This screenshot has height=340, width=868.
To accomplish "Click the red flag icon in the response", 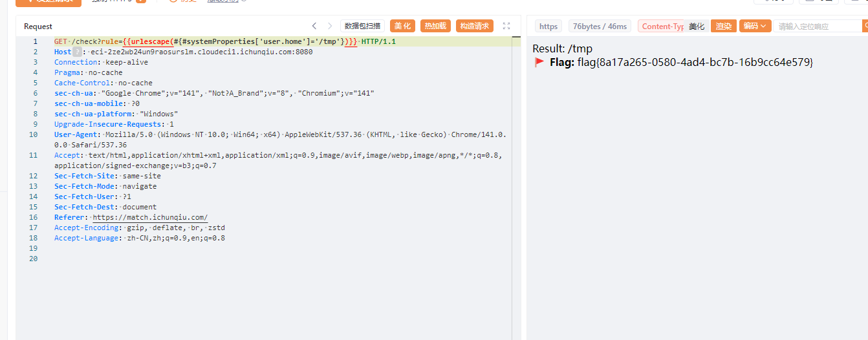I will (539, 63).
